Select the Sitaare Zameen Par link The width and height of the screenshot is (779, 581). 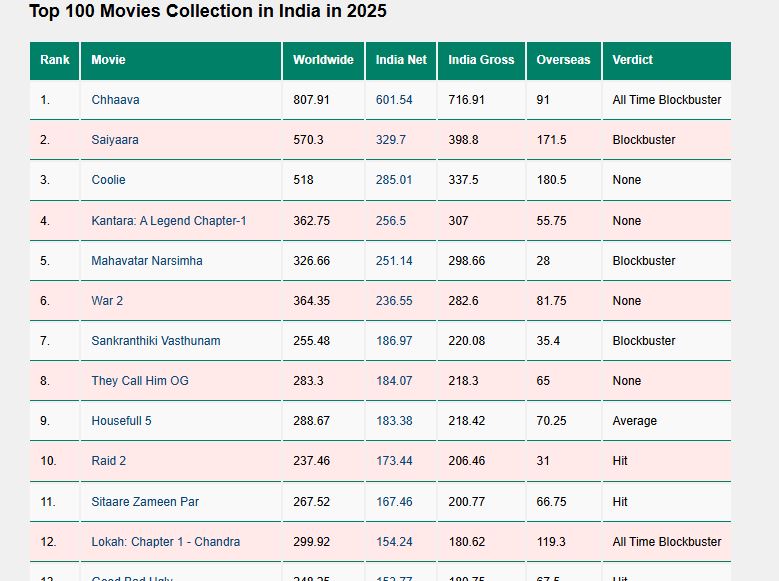(145, 502)
